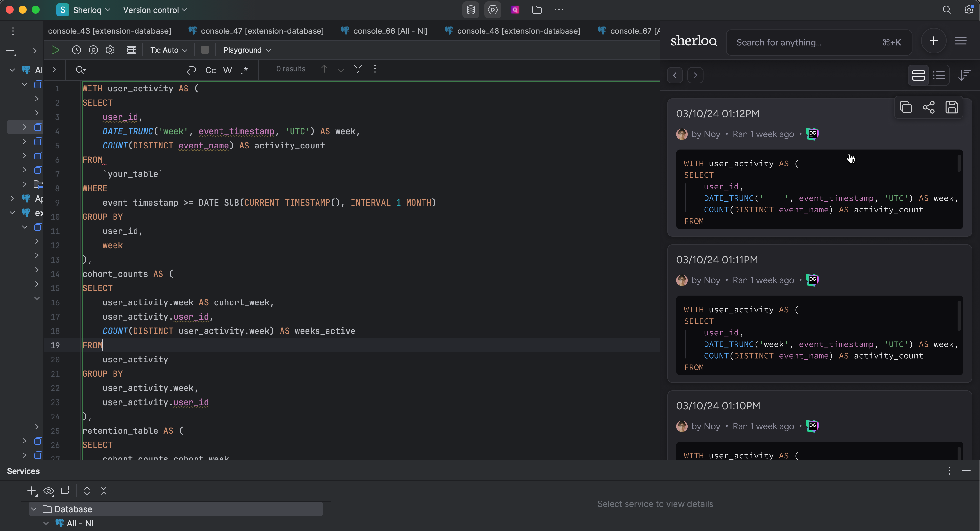Viewport: 980px width, 531px height.
Task: Toggle match case (Cc) in search bar
Action: pyautogui.click(x=210, y=70)
